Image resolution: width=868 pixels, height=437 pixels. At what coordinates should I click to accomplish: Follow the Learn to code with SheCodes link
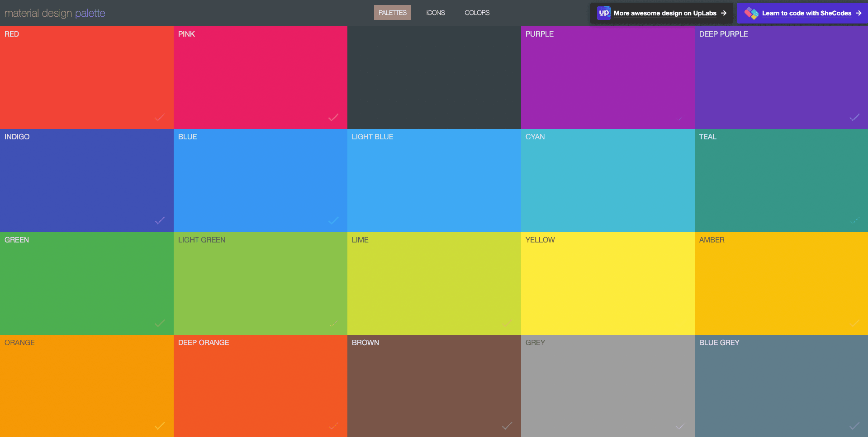click(803, 13)
